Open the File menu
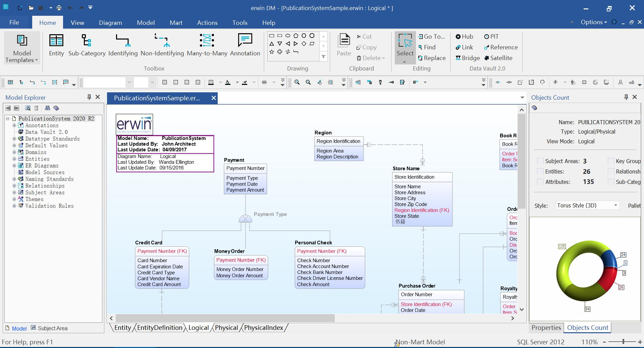 click(x=14, y=22)
